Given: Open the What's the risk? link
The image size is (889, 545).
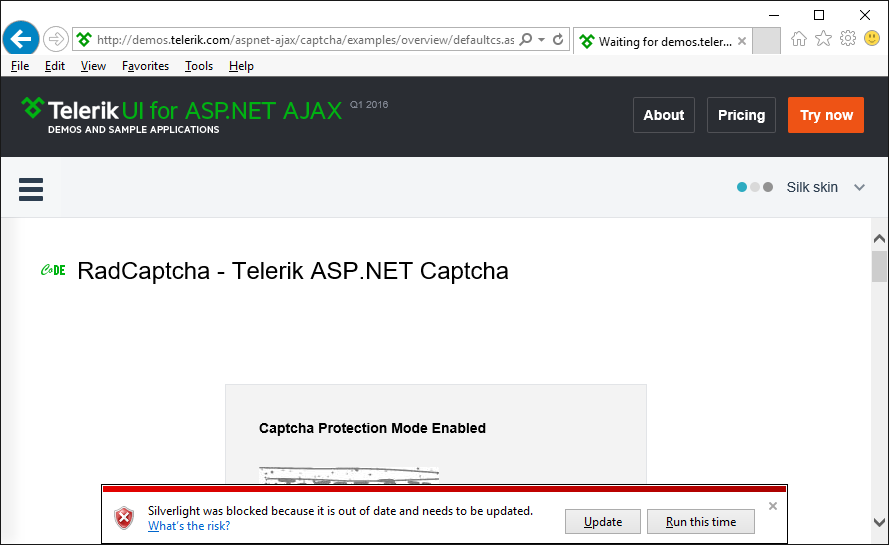Looking at the screenshot, I should coord(189,526).
